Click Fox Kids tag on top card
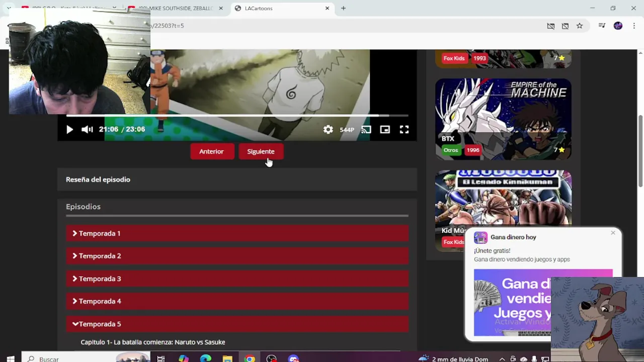This screenshot has height=362, width=644. [x=454, y=58]
